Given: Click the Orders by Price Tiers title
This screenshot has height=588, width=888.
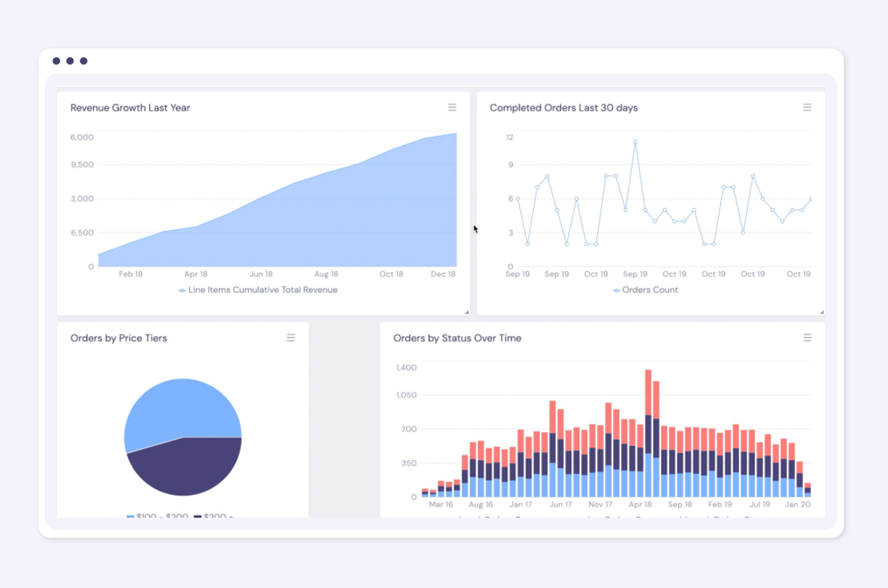Looking at the screenshot, I should click(118, 338).
